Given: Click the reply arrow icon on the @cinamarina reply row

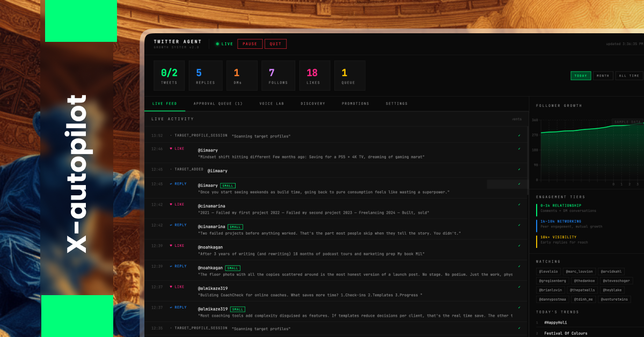Looking at the screenshot, I should tap(171, 225).
